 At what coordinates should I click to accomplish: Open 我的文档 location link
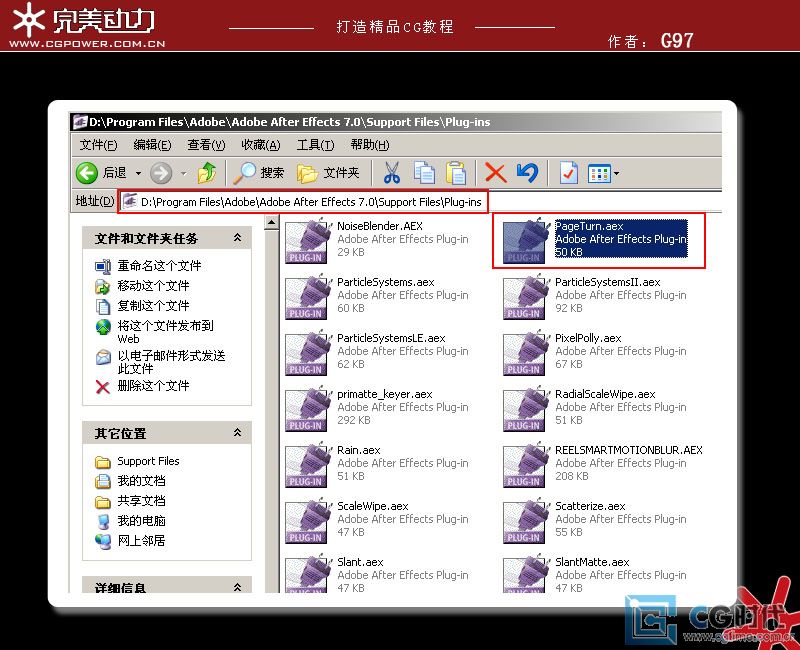pyautogui.click(x=141, y=481)
